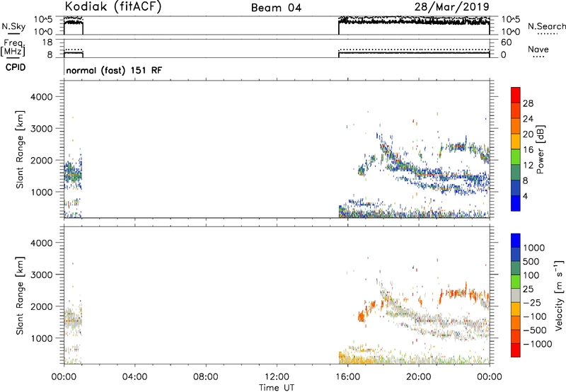Screen dimensions: 566x392
Task: Click the 'Velocity [m s-1]' colorbar label
Action: click(x=559, y=295)
